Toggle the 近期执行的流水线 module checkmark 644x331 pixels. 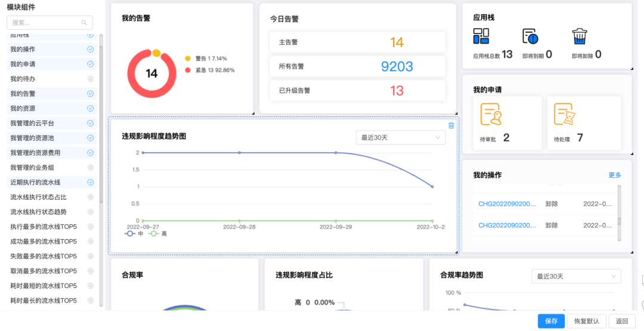pyautogui.click(x=91, y=182)
